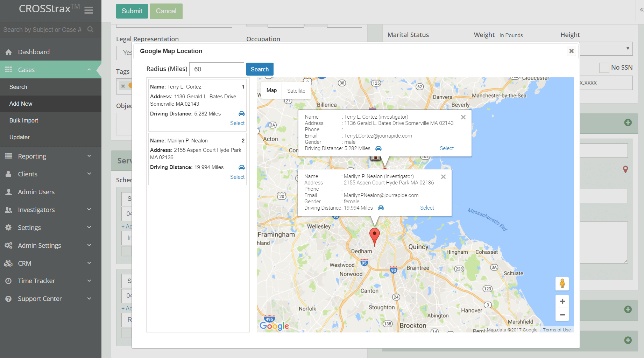Click the Admin Users person icon
This screenshot has width=644, height=358.
click(8, 192)
